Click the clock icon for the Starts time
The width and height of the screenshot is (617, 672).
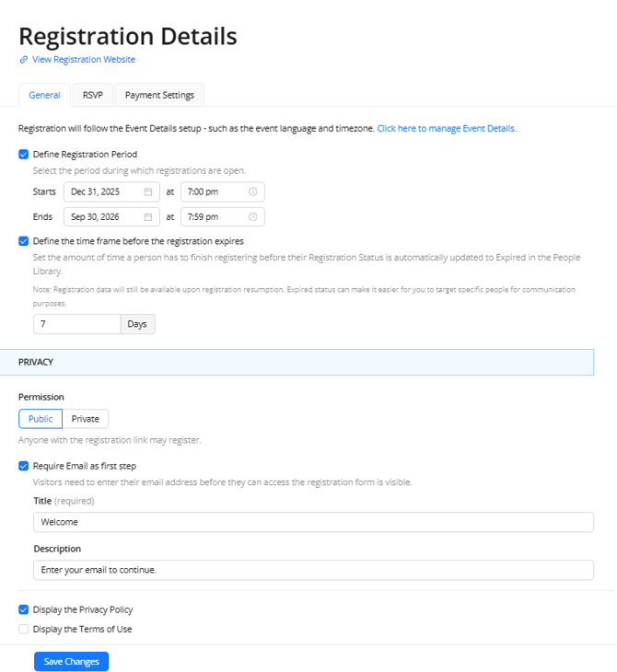point(253,192)
